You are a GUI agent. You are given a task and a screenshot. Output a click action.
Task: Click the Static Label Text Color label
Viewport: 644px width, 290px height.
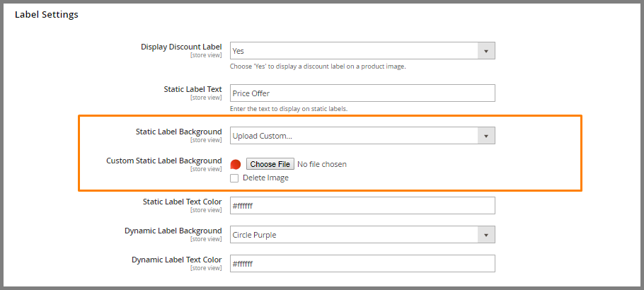point(182,202)
